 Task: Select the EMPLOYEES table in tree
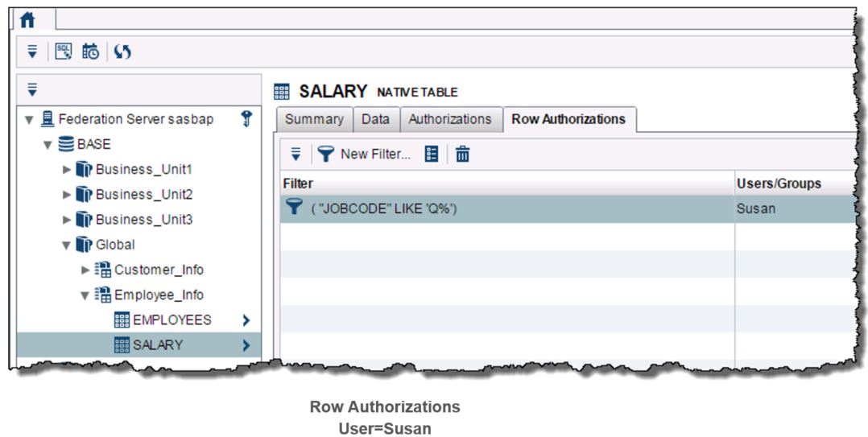172,320
